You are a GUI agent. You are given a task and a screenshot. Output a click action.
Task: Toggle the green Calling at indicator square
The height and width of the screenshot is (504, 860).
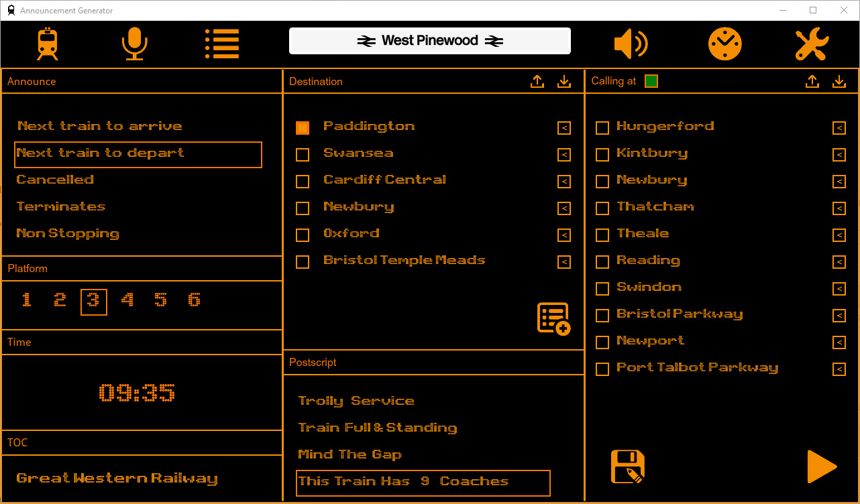tap(651, 81)
